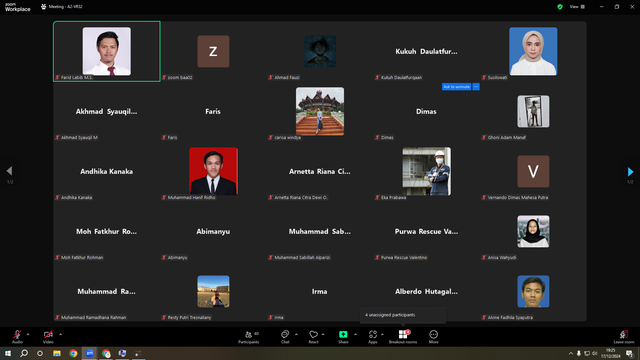This screenshot has width=640, height=360.
Task: Open the Video options arrow
Action: click(x=60, y=334)
